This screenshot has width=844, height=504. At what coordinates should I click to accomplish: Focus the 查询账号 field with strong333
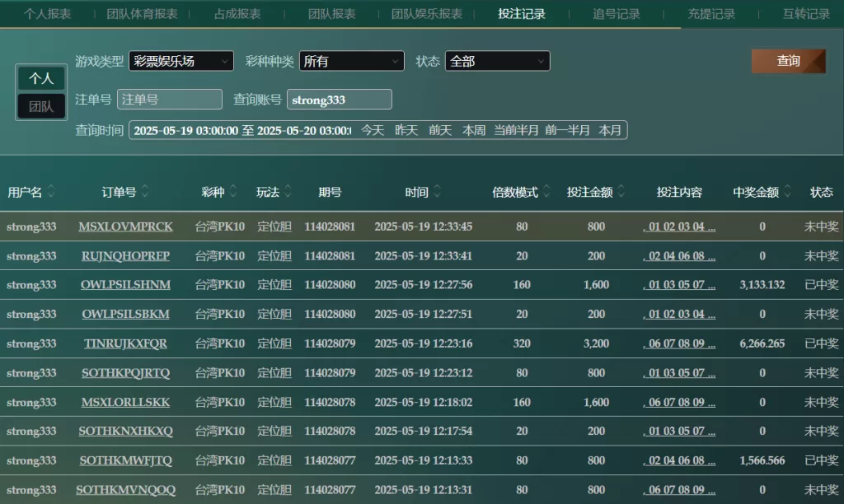coord(339,100)
